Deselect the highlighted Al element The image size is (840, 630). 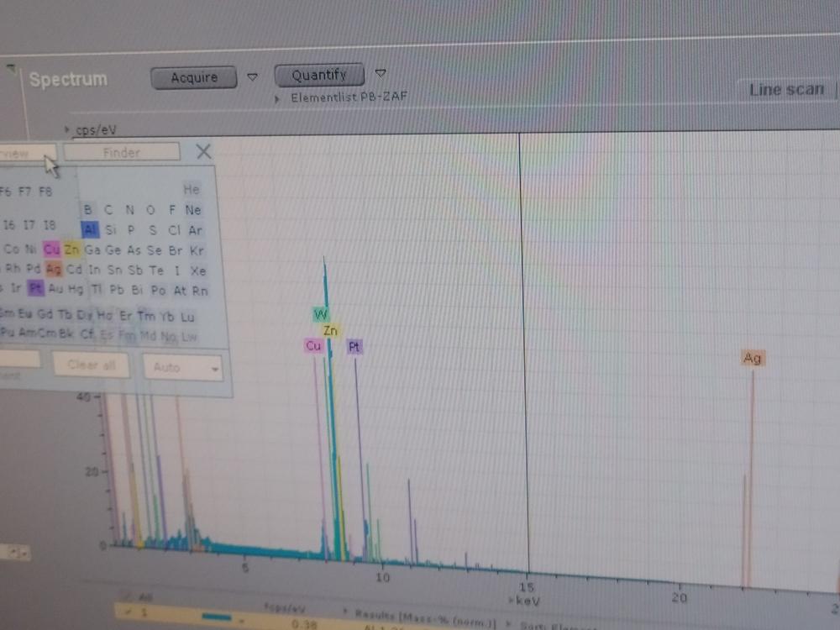pos(91,229)
